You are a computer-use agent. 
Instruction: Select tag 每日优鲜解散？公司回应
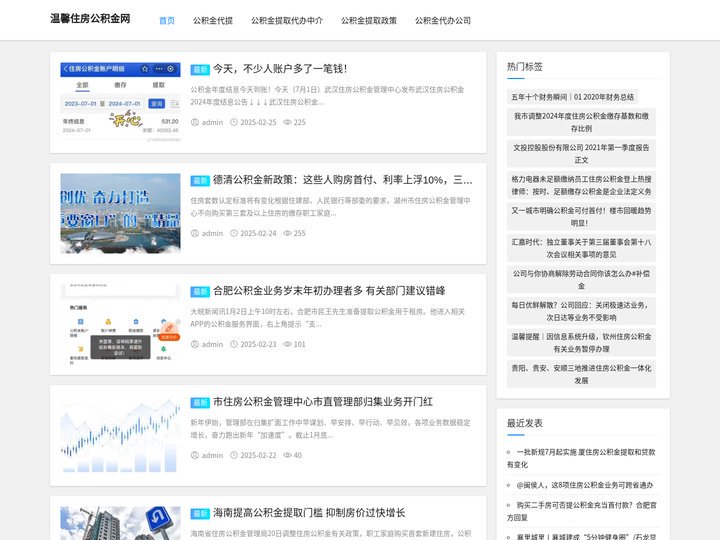coord(581,311)
